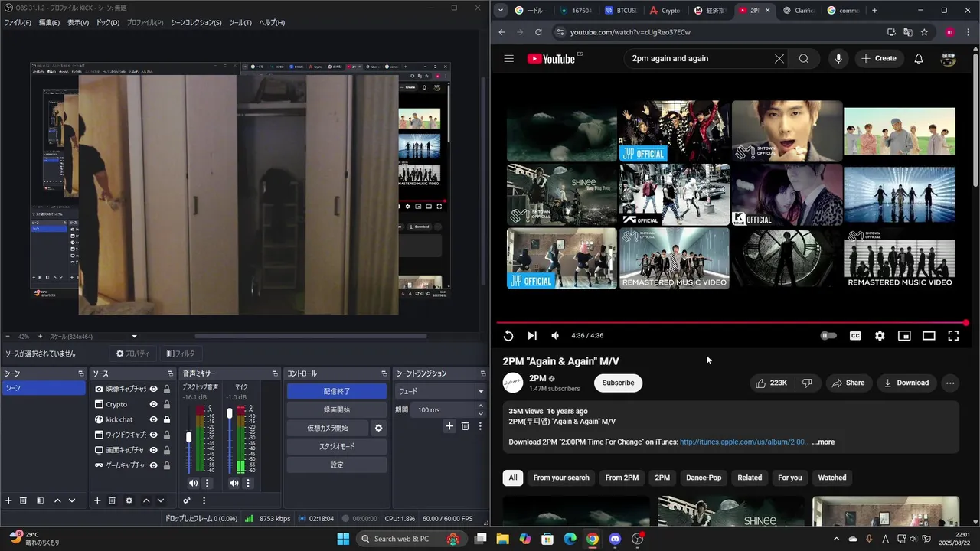Click the YouTube Download button
Viewport: 980px width, 551px height.
906,383
